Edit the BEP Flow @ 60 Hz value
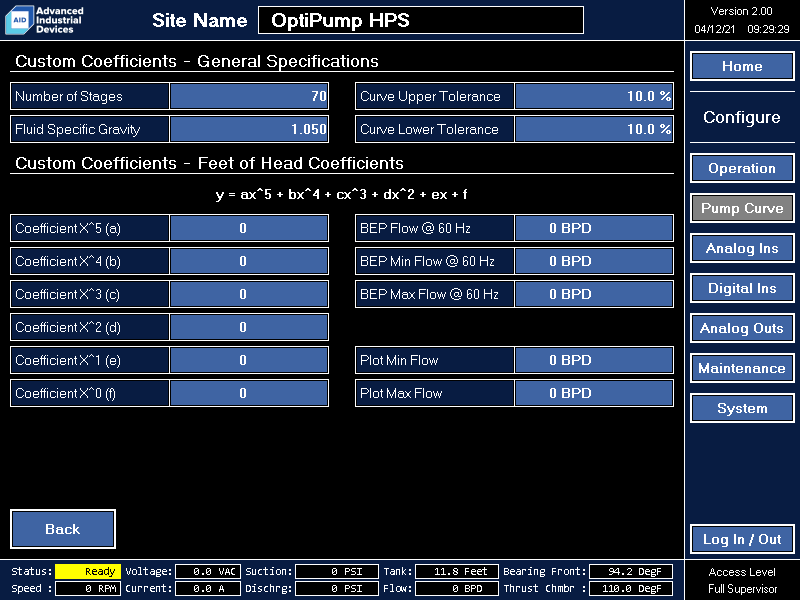Screen dimensions: 800x600 pyautogui.click(x=594, y=228)
